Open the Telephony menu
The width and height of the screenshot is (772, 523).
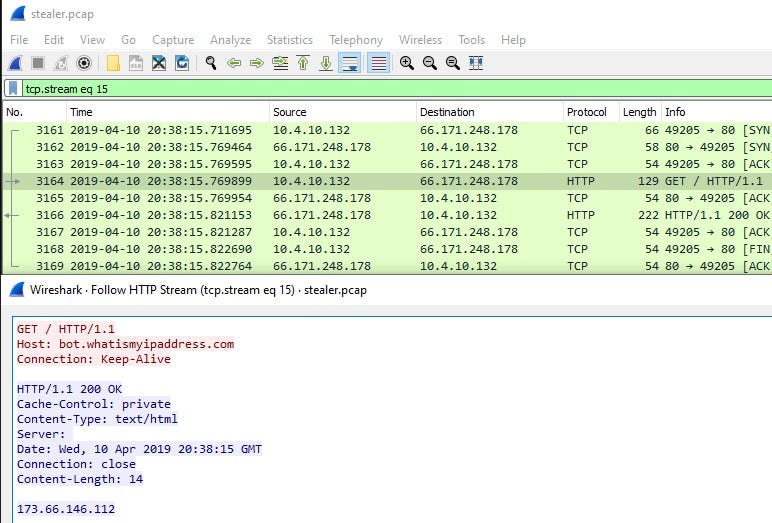[x=355, y=40]
